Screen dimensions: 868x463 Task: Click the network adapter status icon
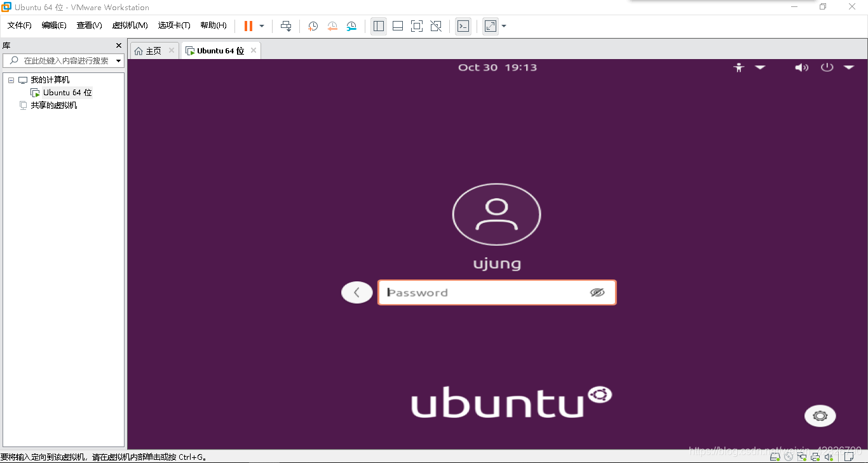click(x=803, y=457)
